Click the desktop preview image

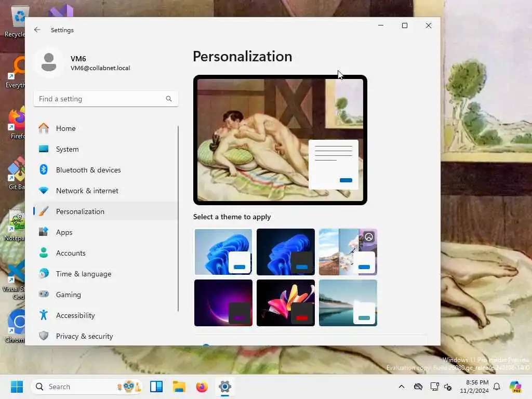coord(280,140)
